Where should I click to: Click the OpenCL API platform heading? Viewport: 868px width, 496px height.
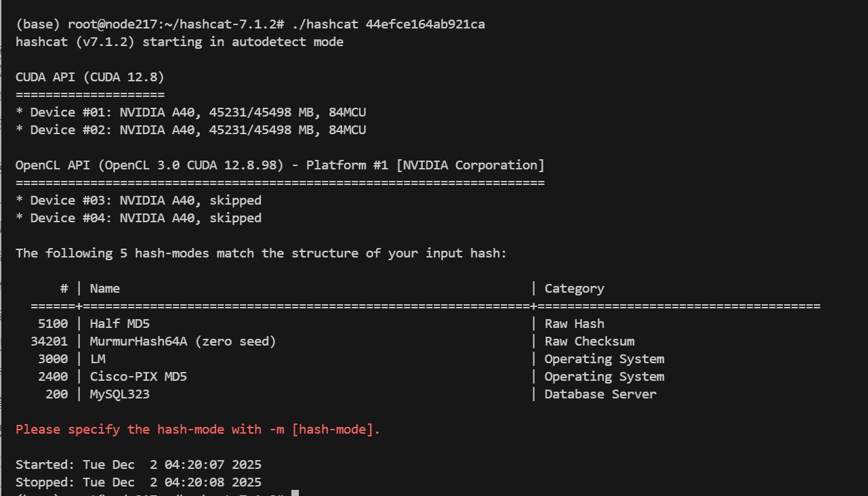pyautogui.click(x=280, y=165)
